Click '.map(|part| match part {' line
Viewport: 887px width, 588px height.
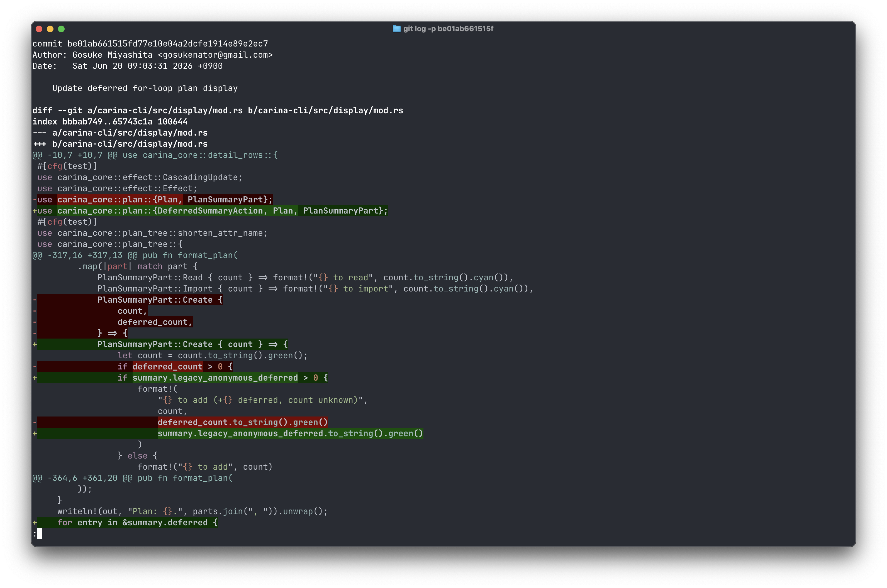[137, 266]
